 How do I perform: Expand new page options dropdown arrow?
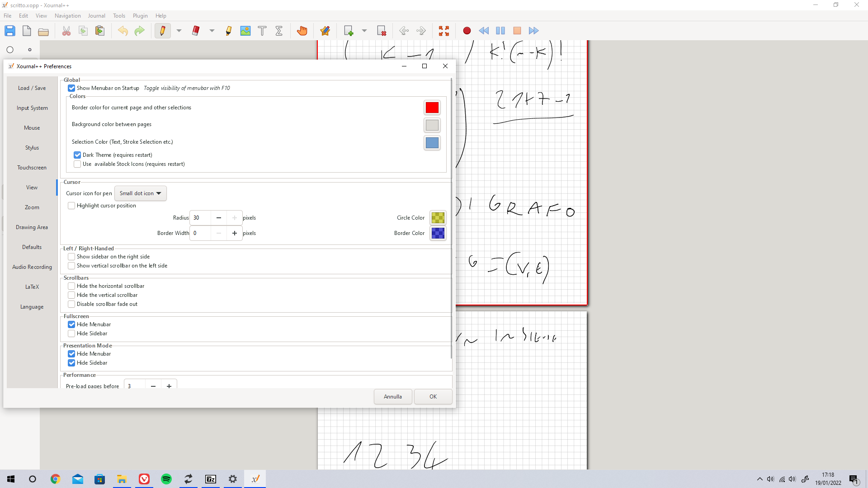click(364, 31)
